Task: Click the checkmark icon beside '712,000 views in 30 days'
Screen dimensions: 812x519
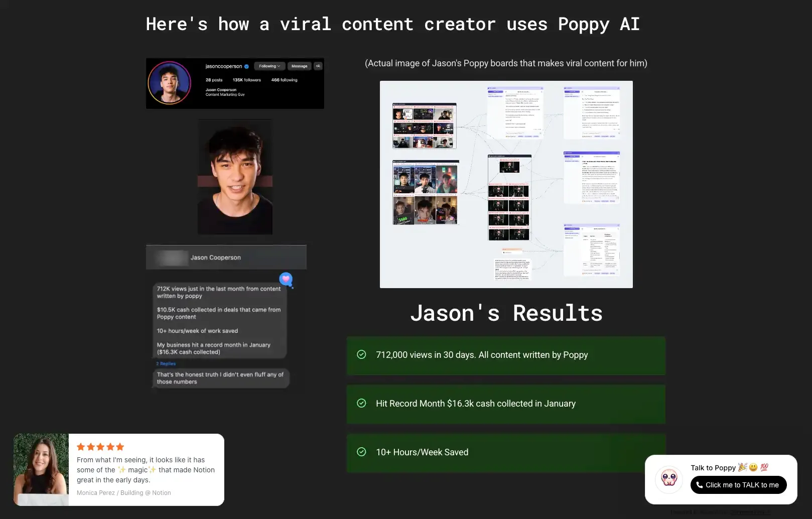Action: (361, 354)
